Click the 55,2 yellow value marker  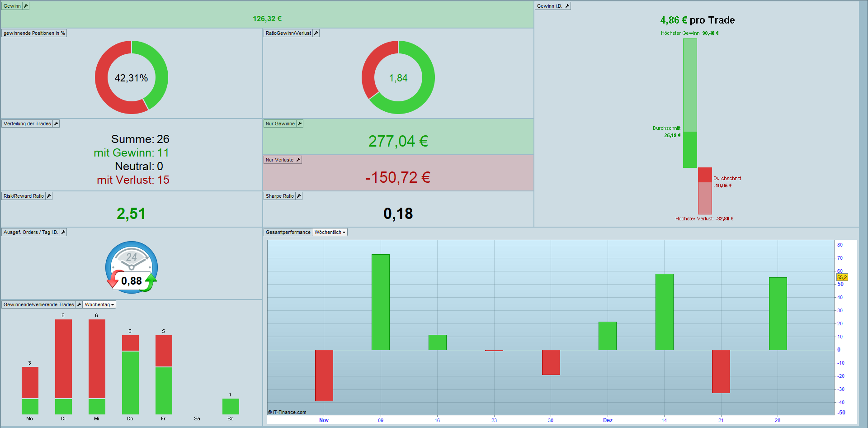tap(842, 277)
